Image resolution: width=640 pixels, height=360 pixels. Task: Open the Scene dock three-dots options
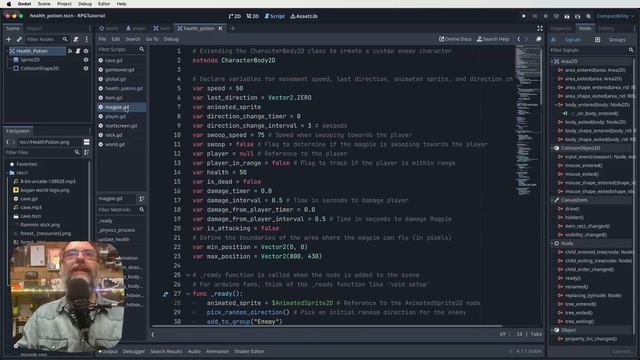[86, 39]
